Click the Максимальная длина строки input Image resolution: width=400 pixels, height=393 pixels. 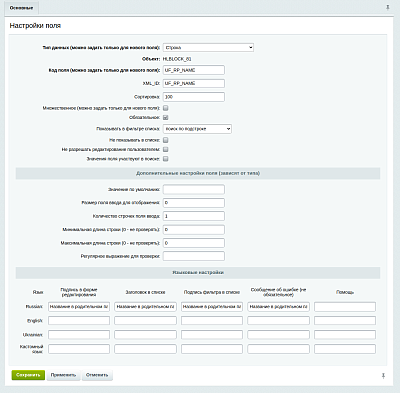194,243
